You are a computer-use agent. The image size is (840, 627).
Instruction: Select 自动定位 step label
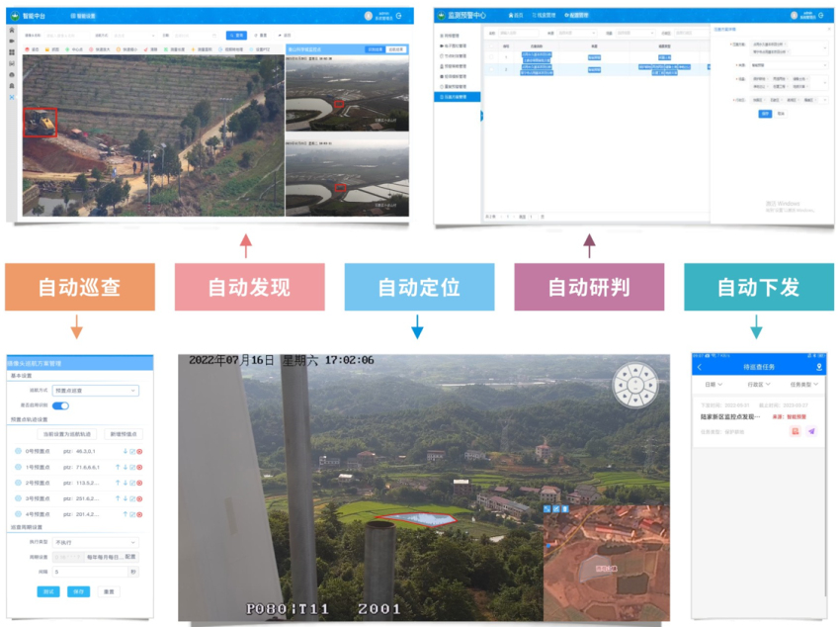coord(419,287)
